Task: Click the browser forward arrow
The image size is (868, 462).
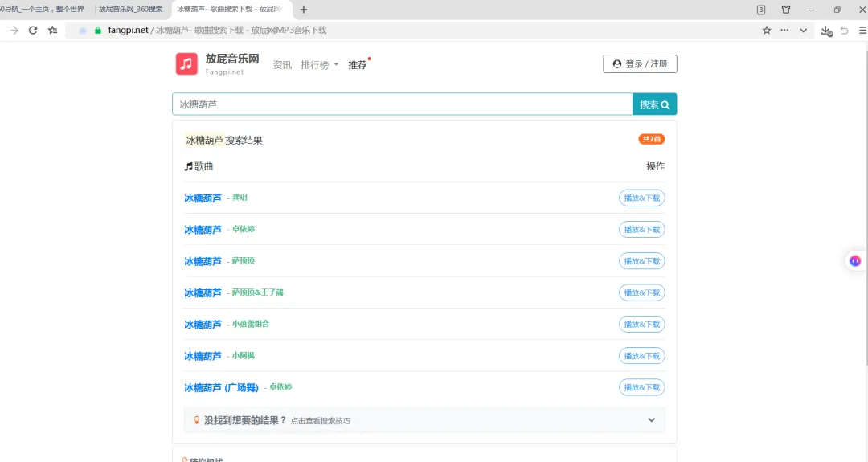Action: tap(14, 31)
